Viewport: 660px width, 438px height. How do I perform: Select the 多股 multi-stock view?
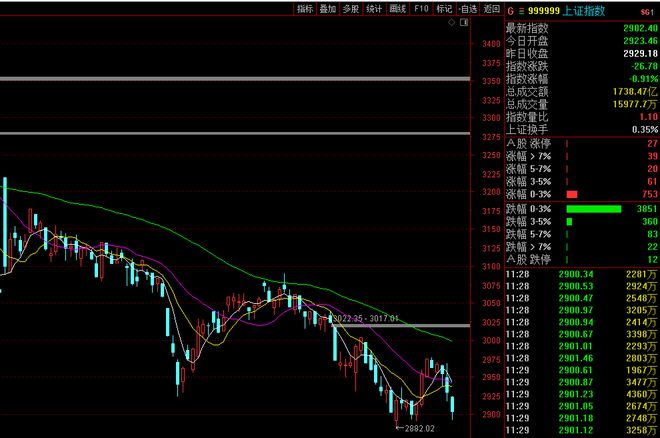coord(351,9)
